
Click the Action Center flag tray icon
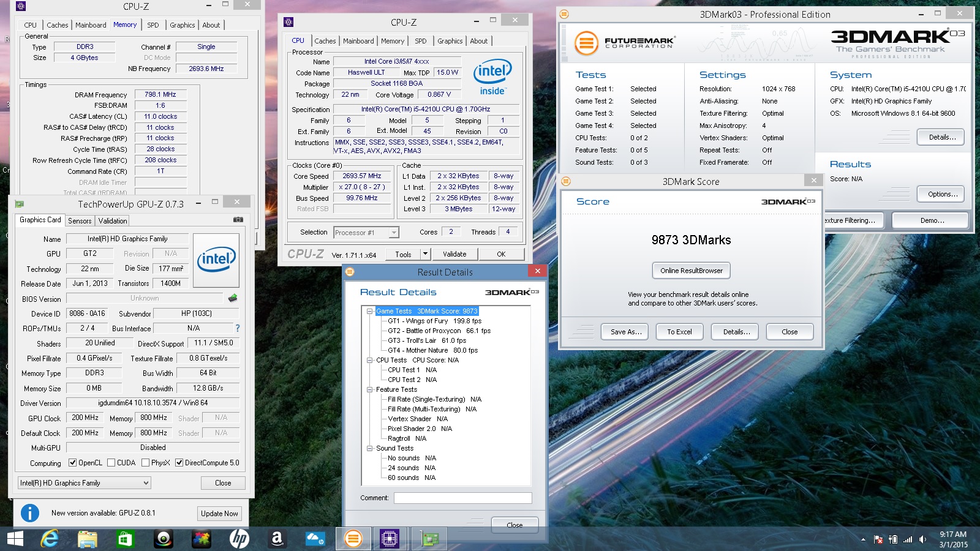[x=878, y=539]
